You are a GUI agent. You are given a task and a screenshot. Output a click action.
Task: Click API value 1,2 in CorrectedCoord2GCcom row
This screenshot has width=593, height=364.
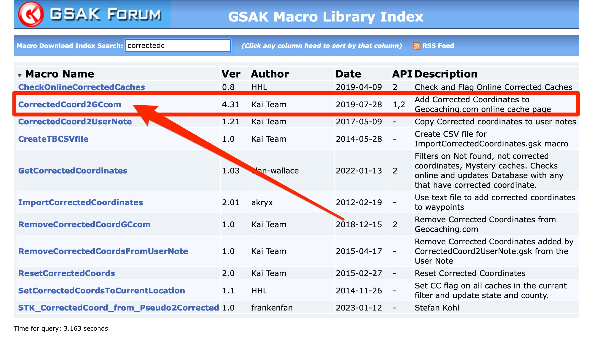pos(399,105)
